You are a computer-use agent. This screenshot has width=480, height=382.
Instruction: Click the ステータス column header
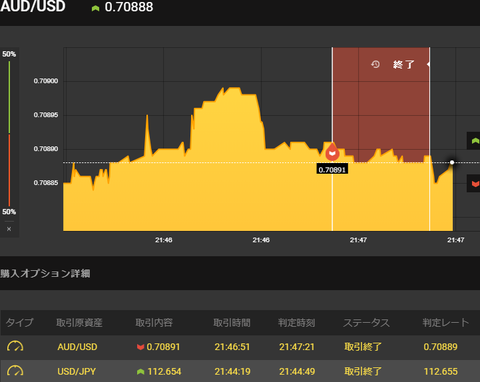pyautogui.click(x=366, y=323)
